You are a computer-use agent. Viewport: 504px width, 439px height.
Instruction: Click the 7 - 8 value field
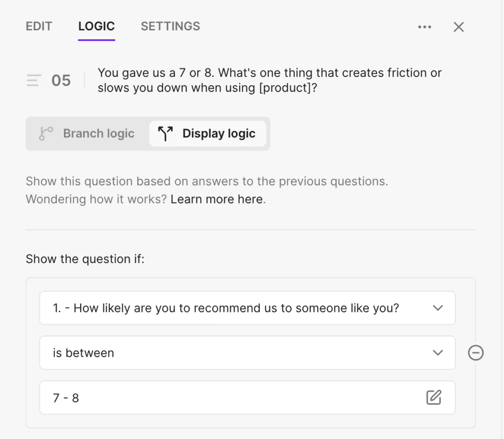coord(247,398)
